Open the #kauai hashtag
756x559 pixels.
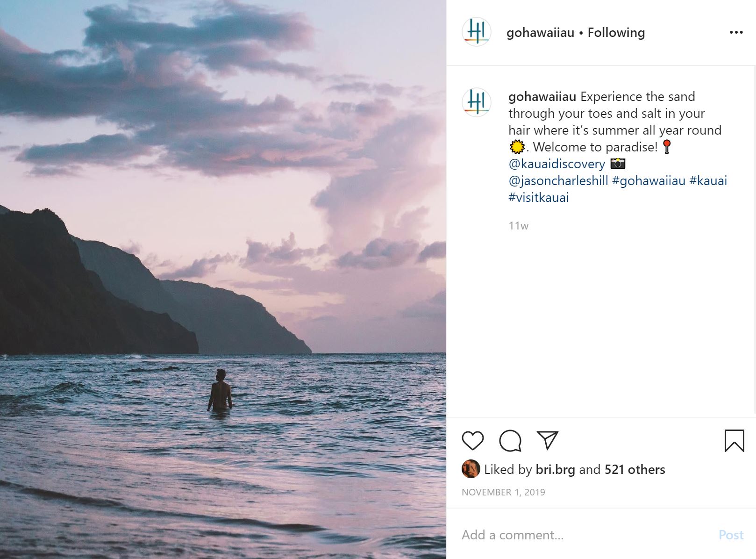(708, 180)
